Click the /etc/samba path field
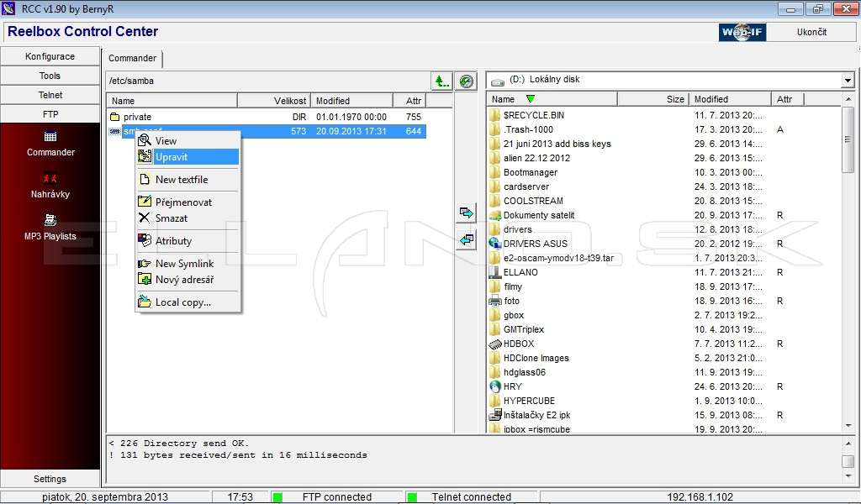The image size is (861, 504). [268, 81]
